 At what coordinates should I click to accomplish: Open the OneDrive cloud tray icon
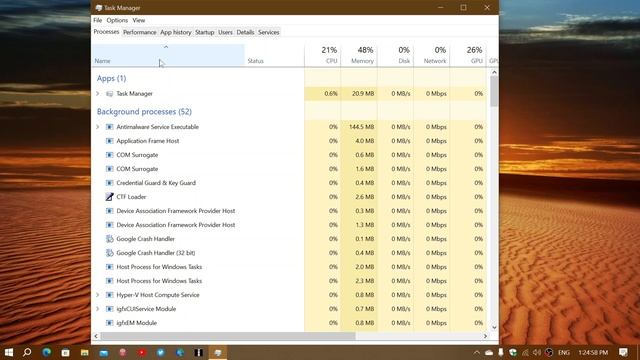pyautogui.click(x=489, y=352)
